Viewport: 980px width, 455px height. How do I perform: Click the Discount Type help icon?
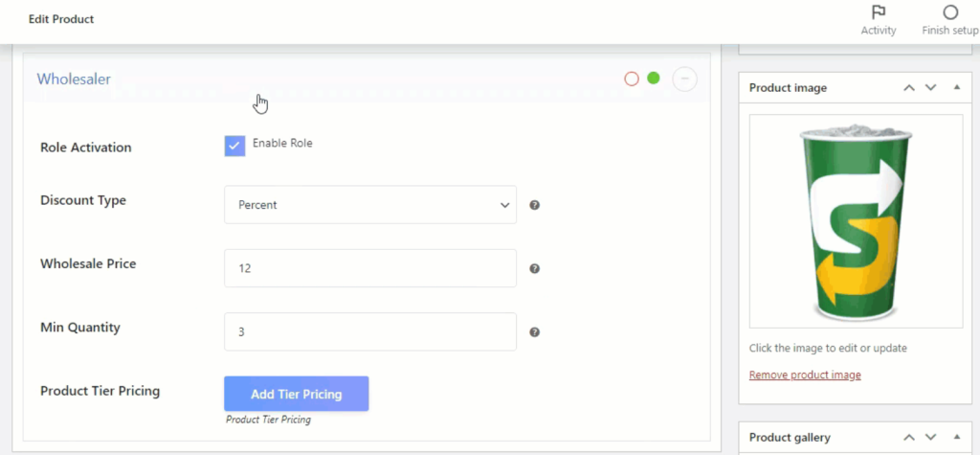tap(534, 205)
